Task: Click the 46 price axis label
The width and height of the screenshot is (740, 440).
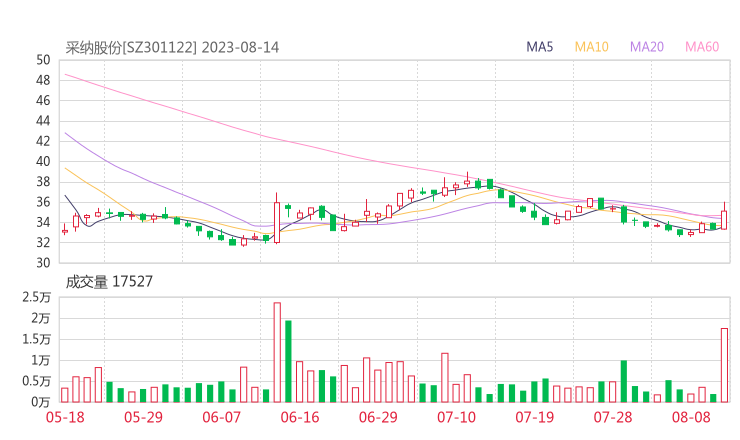Action: point(43,101)
